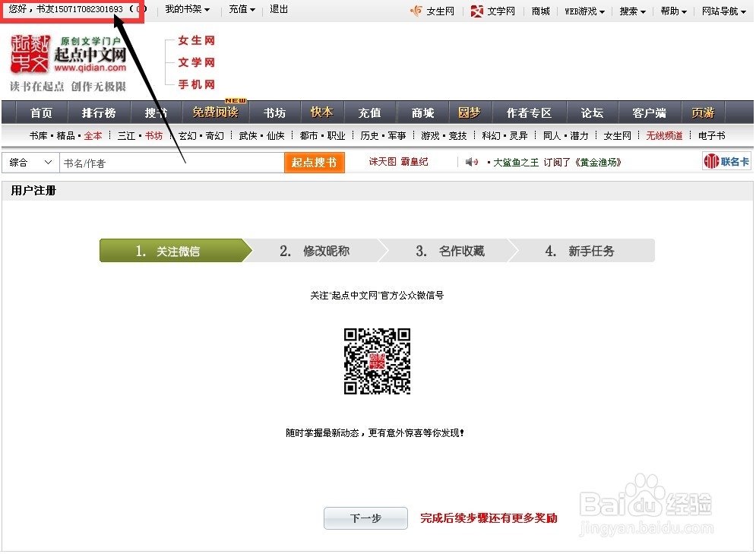Click the 霸皇纪 hot search link
The width and height of the screenshot is (756, 554).
click(x=414, y=162)
